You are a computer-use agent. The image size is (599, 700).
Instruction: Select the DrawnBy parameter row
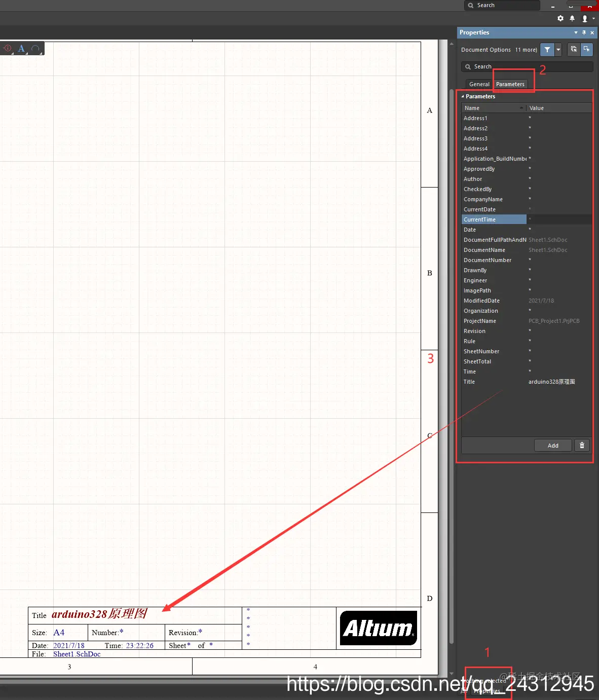[527, 270]
